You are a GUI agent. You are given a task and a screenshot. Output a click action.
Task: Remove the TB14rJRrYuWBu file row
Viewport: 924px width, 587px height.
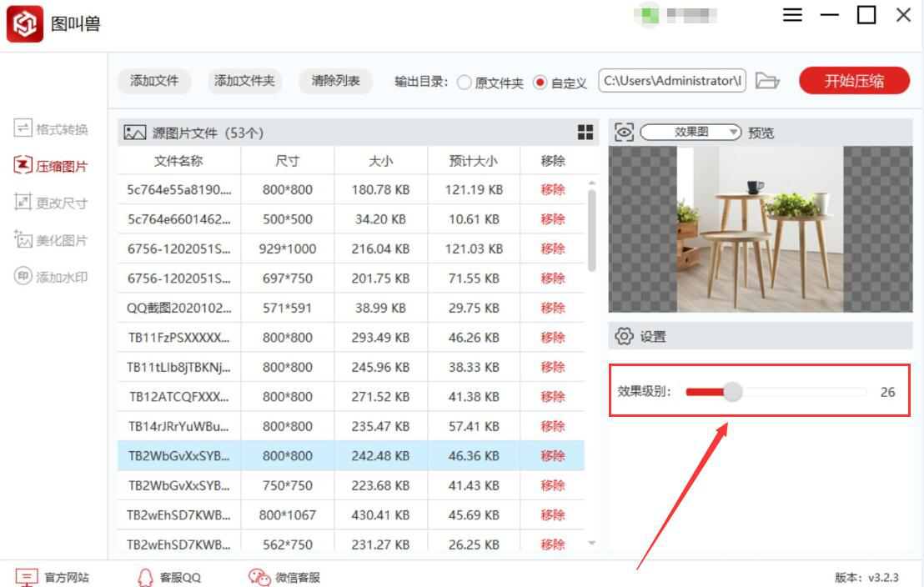[x=553, y=426]
